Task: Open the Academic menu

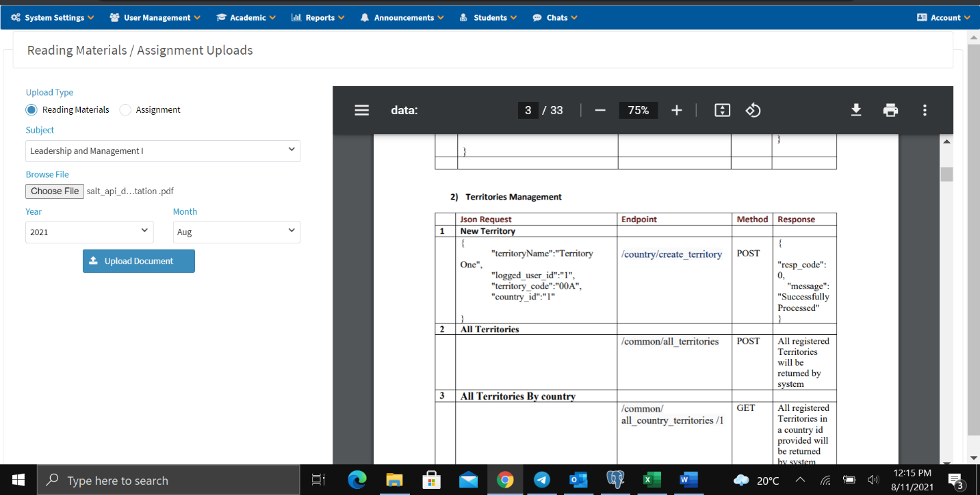Action: point(246,18)
